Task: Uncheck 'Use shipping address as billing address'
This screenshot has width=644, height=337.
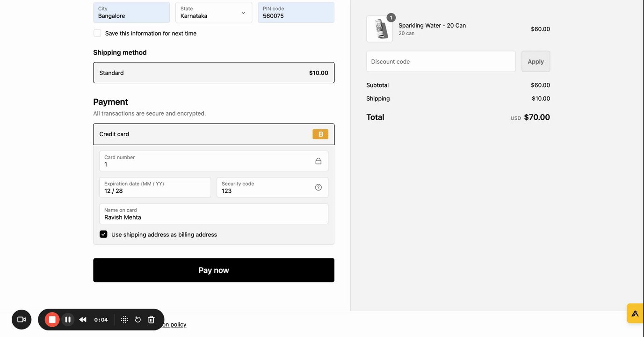Action: pos(103,234)
